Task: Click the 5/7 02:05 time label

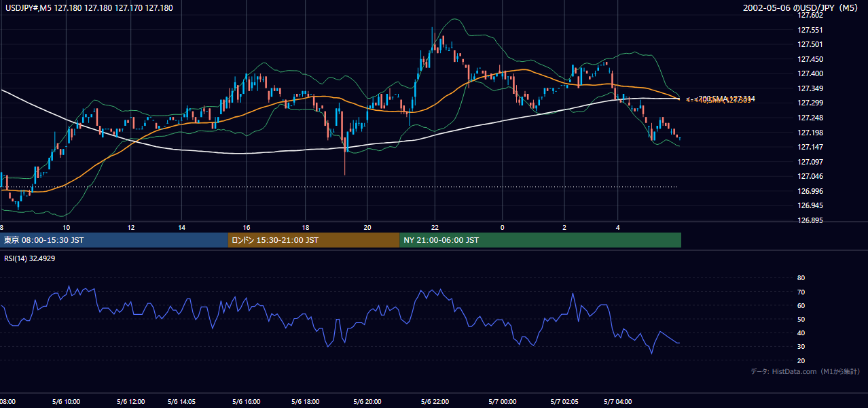Action: coord(564,401)
